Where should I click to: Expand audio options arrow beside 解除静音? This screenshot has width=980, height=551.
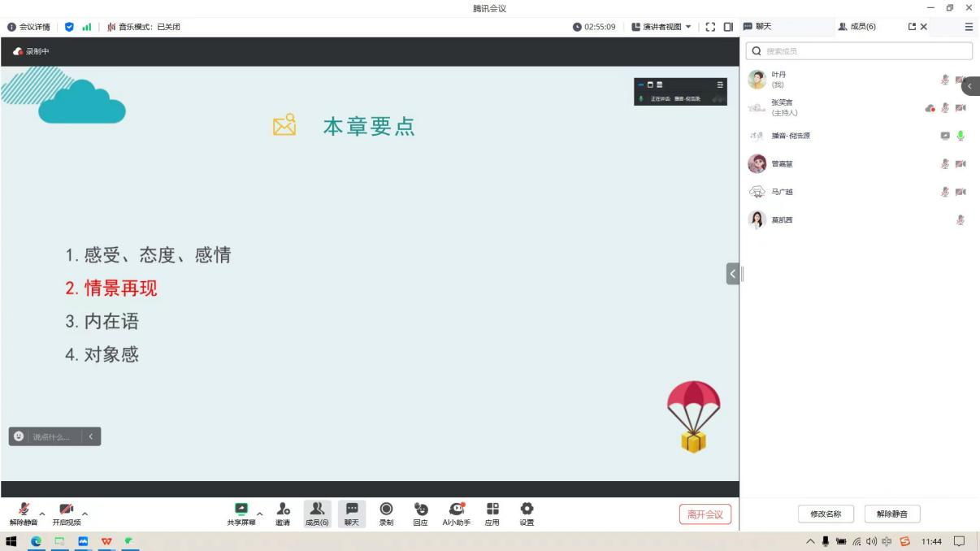click(x=42, y=514)
